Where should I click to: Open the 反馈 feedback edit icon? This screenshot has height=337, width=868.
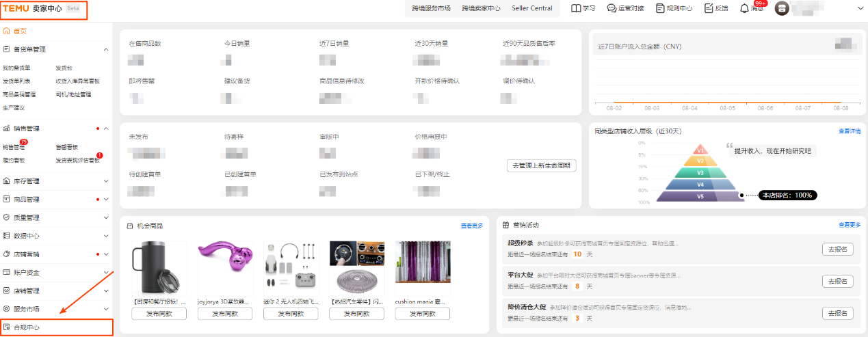pyautogui.click(x=709, y=8)
